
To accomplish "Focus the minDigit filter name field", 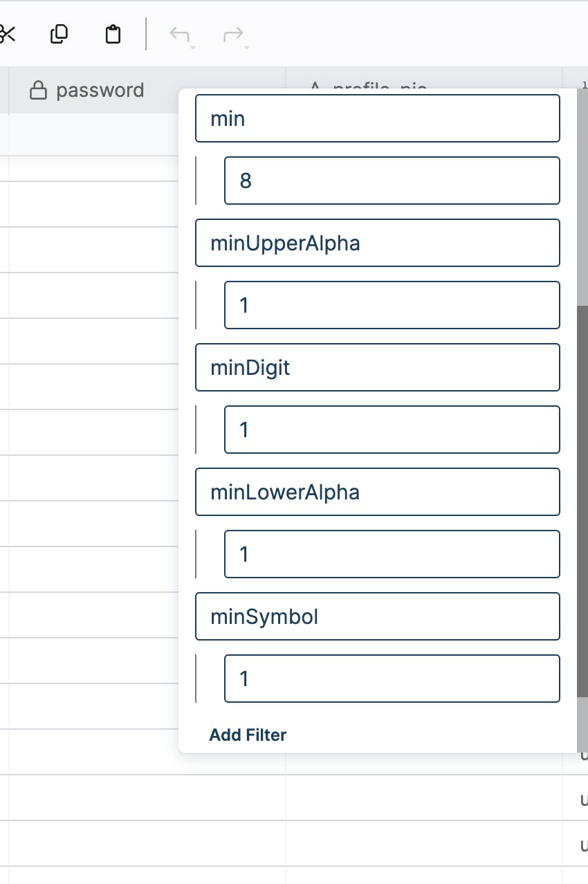I will point(377,367).
